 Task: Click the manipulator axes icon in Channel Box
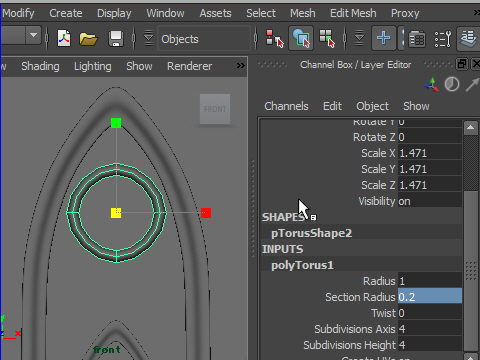click(x=431, y=85)
